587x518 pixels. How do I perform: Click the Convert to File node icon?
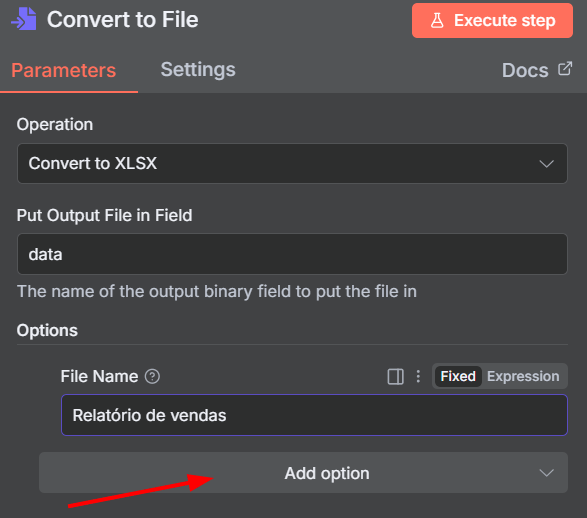tap(24, 19)
